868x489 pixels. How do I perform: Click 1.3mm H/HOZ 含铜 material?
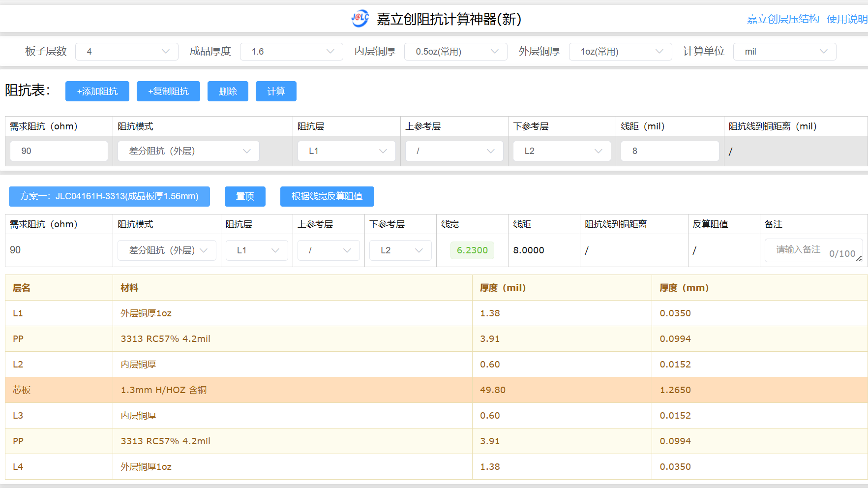tap(164, 390)
